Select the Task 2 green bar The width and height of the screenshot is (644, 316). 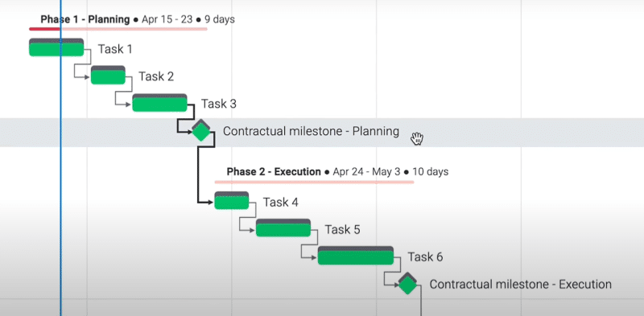108,75
